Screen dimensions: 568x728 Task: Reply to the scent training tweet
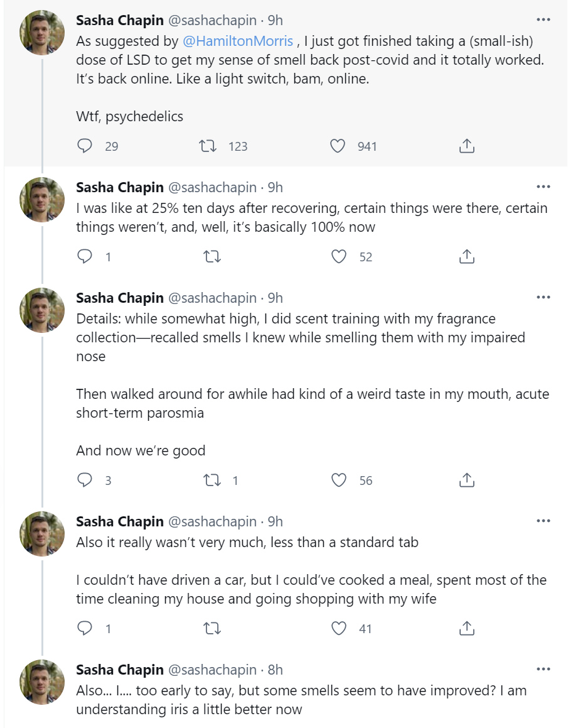pos(85,481)
